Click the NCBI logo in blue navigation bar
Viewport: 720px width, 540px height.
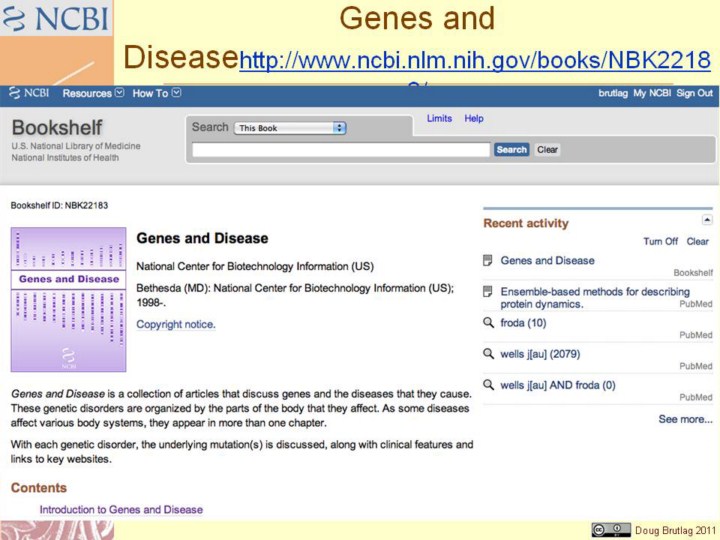[x=29, y=93]
